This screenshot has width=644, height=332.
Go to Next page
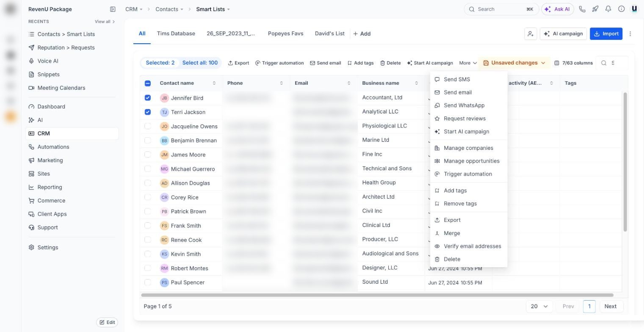[x=610, y=306]
